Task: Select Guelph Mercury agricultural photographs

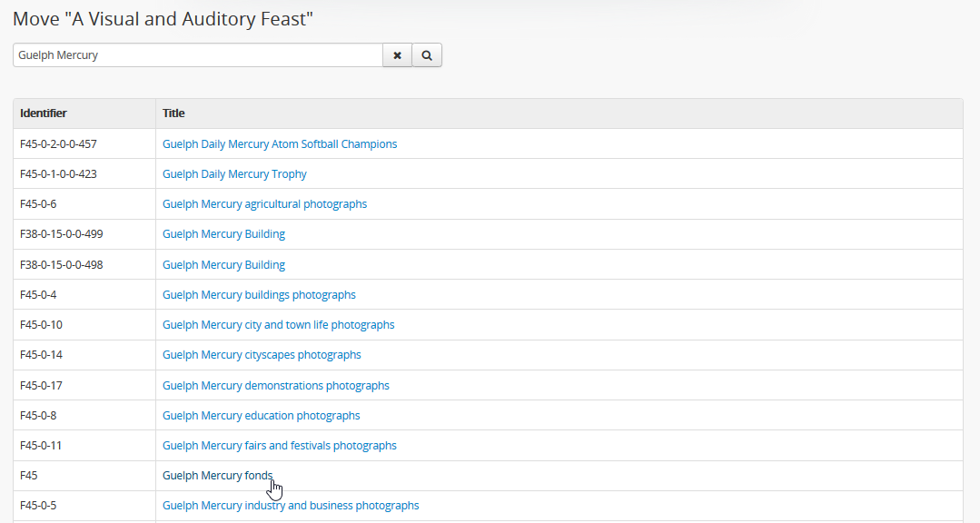Action: [264, 204]
